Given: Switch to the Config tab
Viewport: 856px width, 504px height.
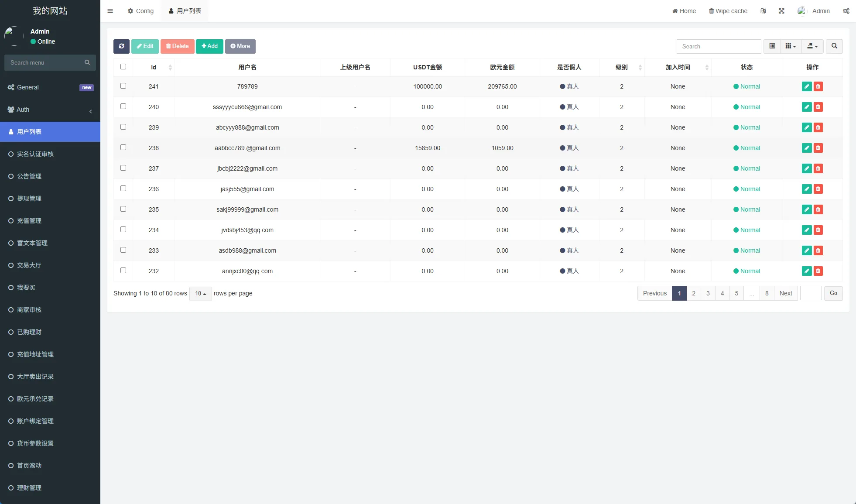Looking at the screenshot, I should 140,11.
